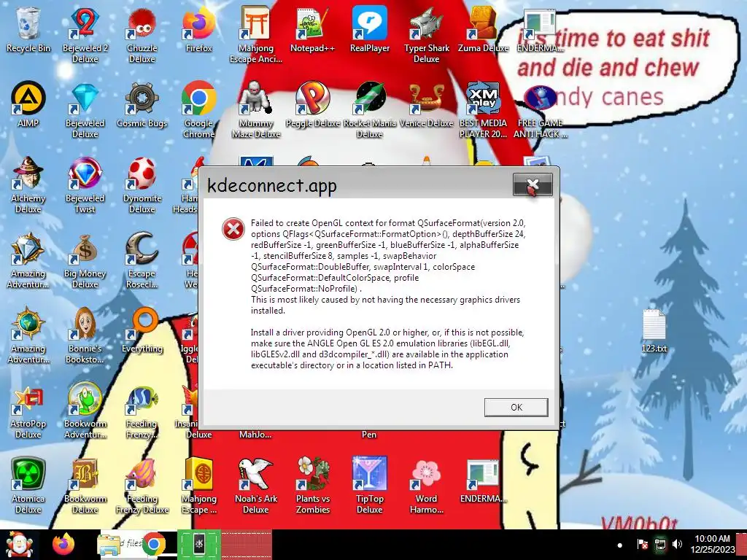Image resolution: width=747 pixels, height=560 pixels.
Task: Select the Atomica Deluxe desktop icon
Action: point(28,486)
